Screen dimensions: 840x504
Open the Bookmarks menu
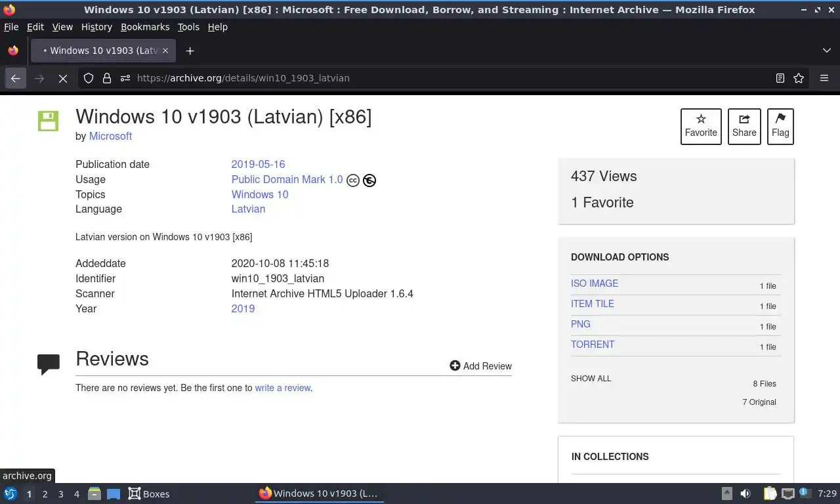(145, 27)
